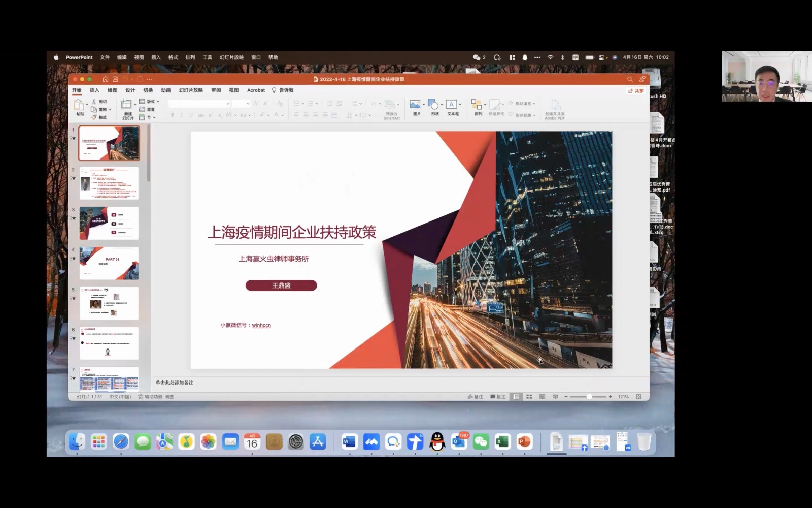The image size is (812, 508).
Task: Switch to Slide Sorter view
Action: 529,397
